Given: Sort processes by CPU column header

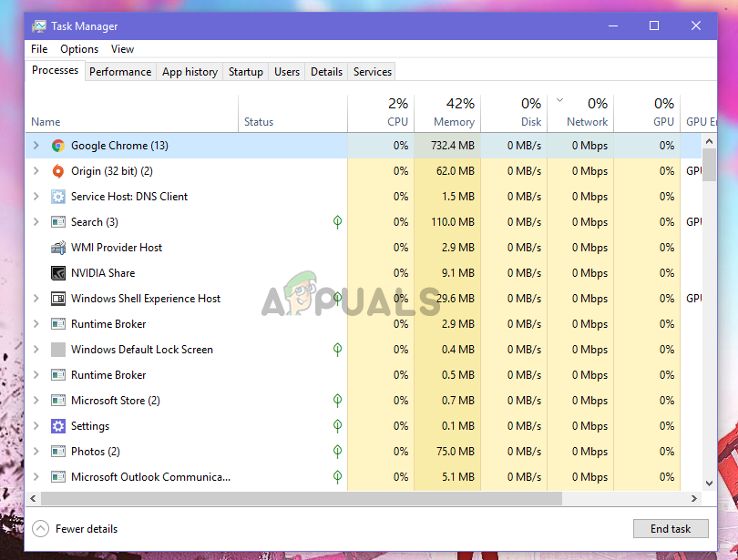Looking at the screenshot, I should pyautogui.click(x=381, y=113).
